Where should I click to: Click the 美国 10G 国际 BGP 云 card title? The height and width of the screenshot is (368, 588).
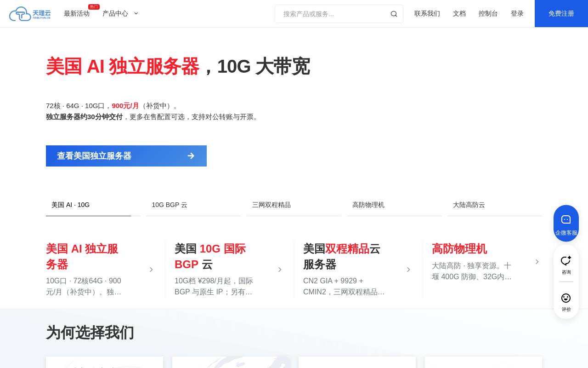(210, 257)
